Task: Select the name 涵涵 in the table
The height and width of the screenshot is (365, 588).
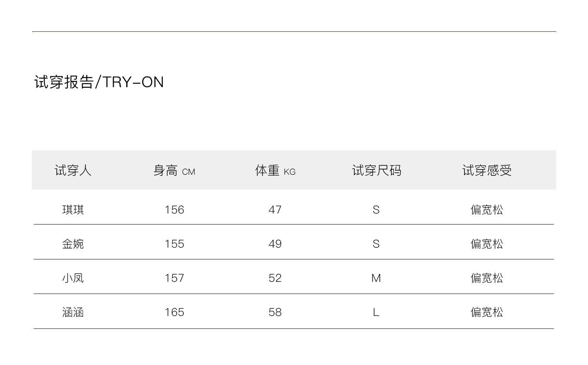Action: tap(73, 312)
